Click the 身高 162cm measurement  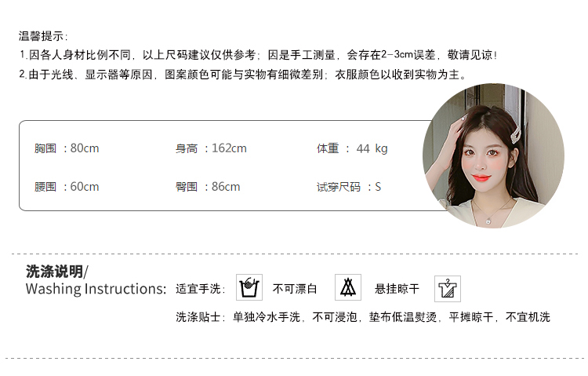coord(211,148)
